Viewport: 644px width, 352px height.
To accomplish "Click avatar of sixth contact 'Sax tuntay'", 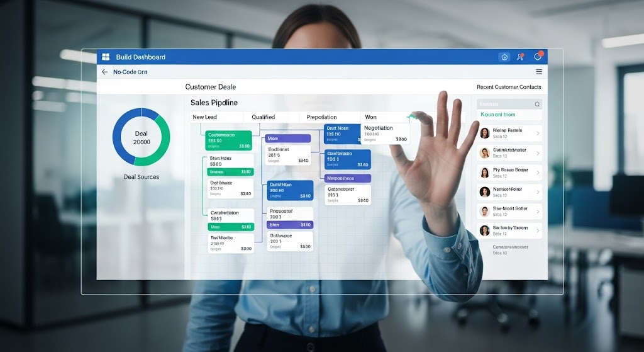I will (485, 230).
